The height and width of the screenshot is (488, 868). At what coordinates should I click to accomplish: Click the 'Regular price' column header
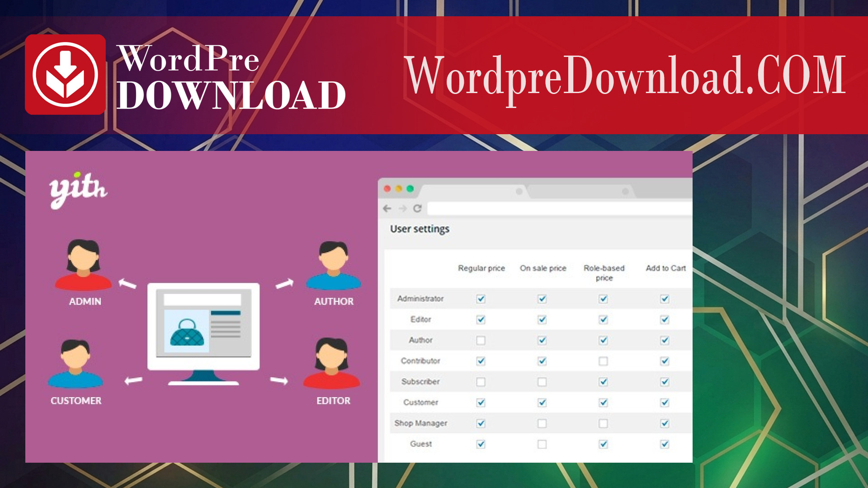point(481,268)
